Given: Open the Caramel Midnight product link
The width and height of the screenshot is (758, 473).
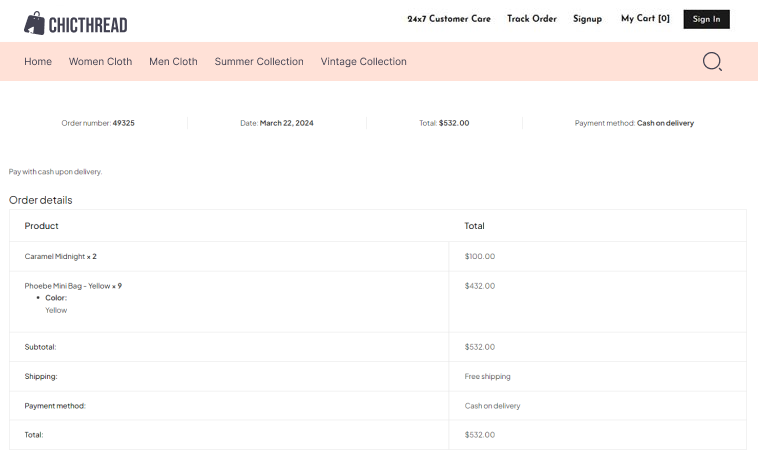Looking at the screenshot, I should (x=54, y=256).
